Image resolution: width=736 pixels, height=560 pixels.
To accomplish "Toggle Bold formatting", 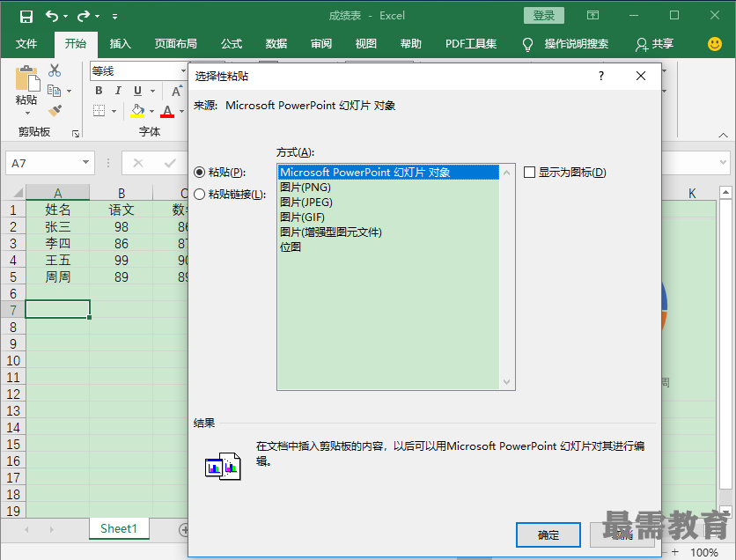I will click(99, 91).
